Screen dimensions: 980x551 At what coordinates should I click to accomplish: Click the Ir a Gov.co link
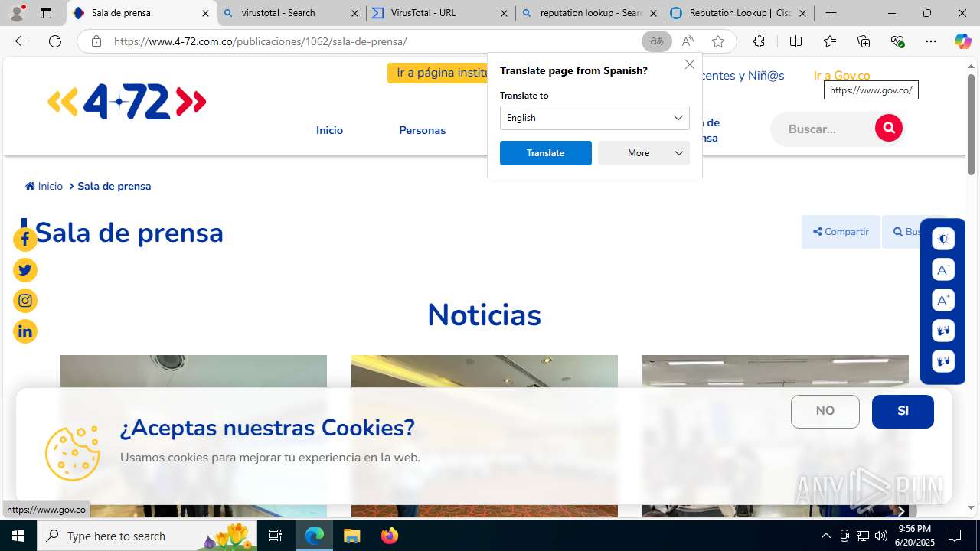click(841, 75)
